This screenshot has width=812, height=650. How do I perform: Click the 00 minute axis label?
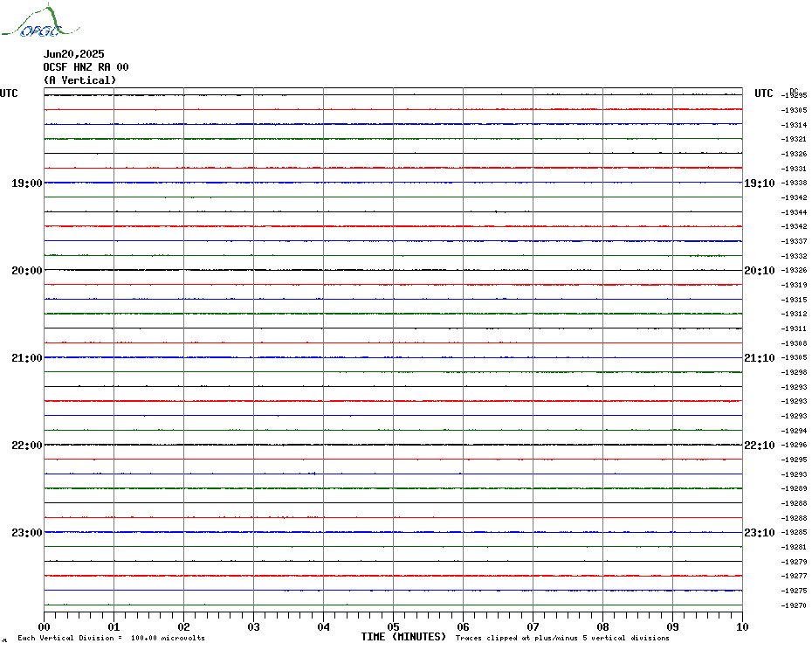pyautogui.click(x=45, y=626)
